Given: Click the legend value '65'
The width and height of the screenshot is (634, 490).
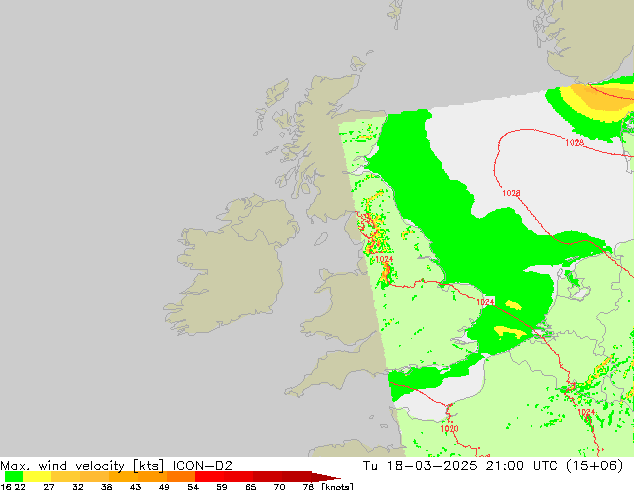Looking at the screenshot, I should pos(251,486).
